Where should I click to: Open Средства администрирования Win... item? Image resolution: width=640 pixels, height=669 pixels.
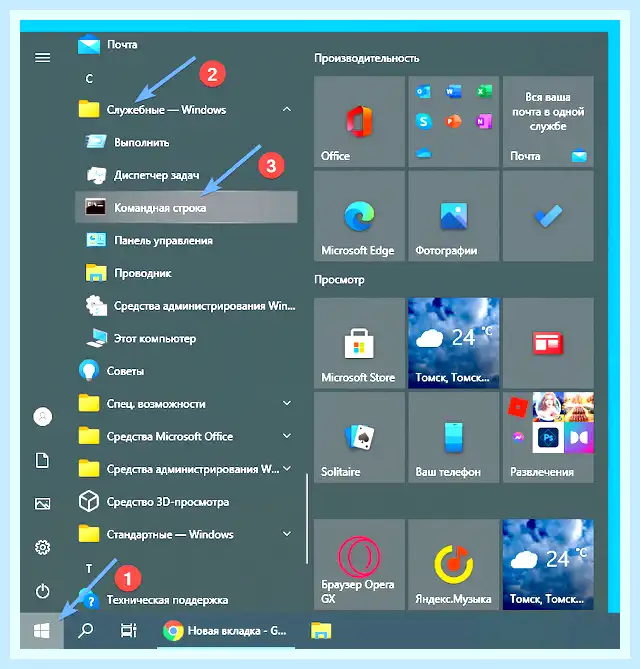tap(186, 305)
